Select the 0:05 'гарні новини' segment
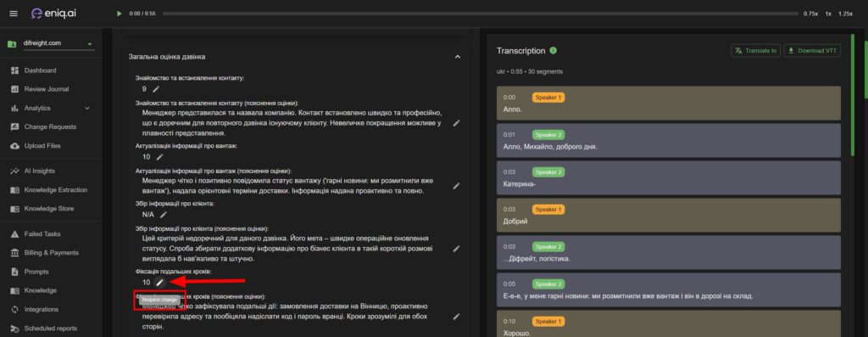Screen dimensions: 868x337 [x=669, y=289]
